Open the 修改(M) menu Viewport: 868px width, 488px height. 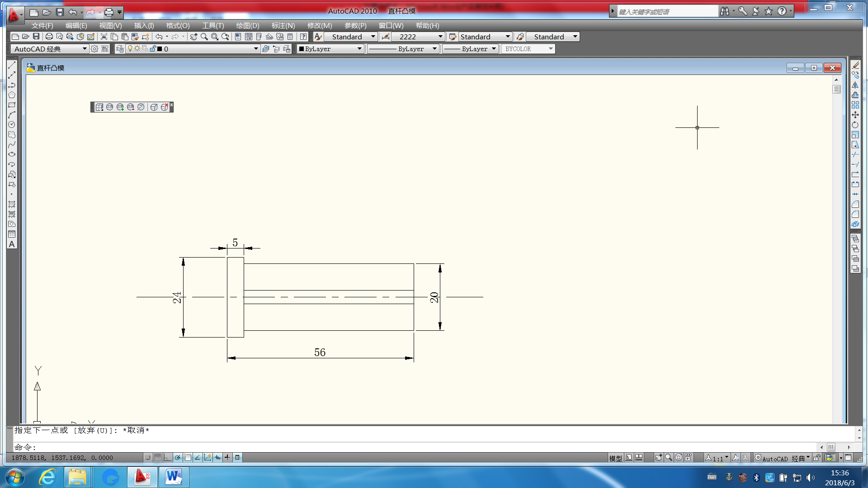point(319,26)
